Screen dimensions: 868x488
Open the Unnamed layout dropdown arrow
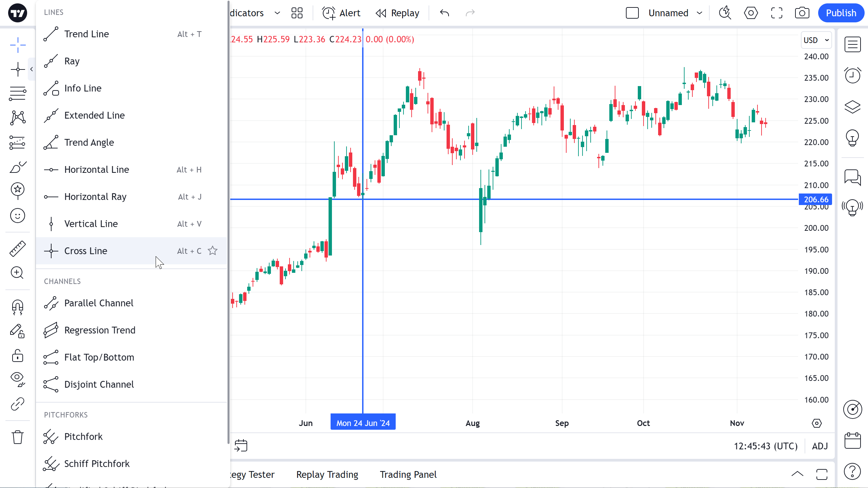tap(699, 13)
